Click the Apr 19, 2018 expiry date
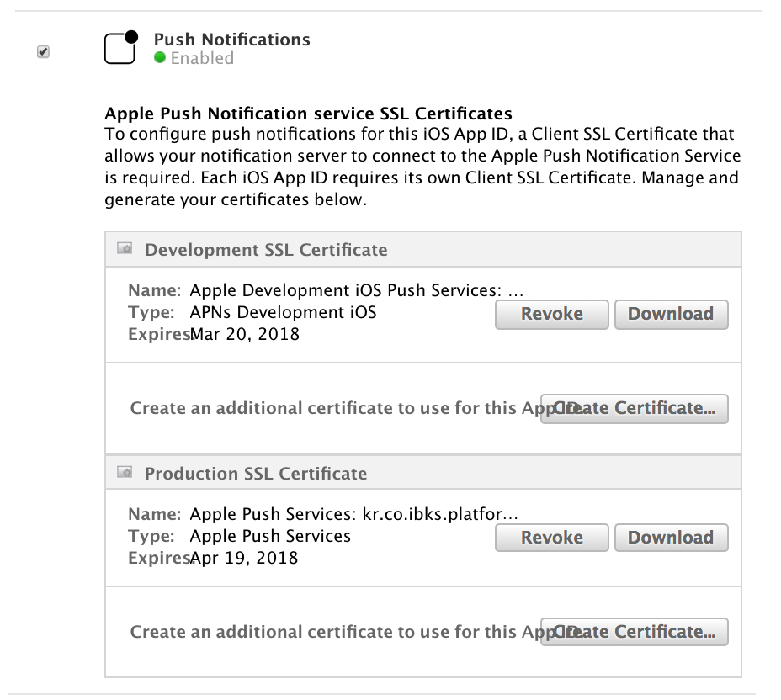The width and height of the screenshot is (781, 700). [x=243, y=558]
